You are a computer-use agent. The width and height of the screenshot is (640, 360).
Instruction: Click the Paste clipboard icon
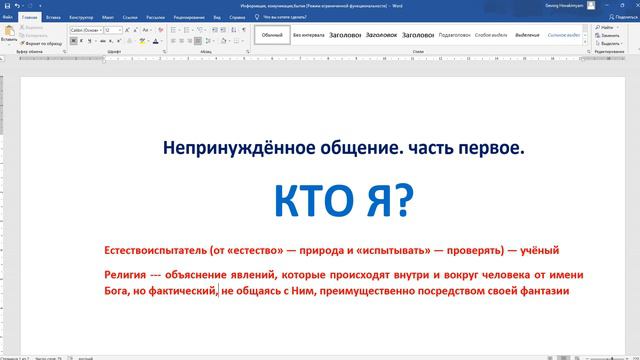click(9, 30)
